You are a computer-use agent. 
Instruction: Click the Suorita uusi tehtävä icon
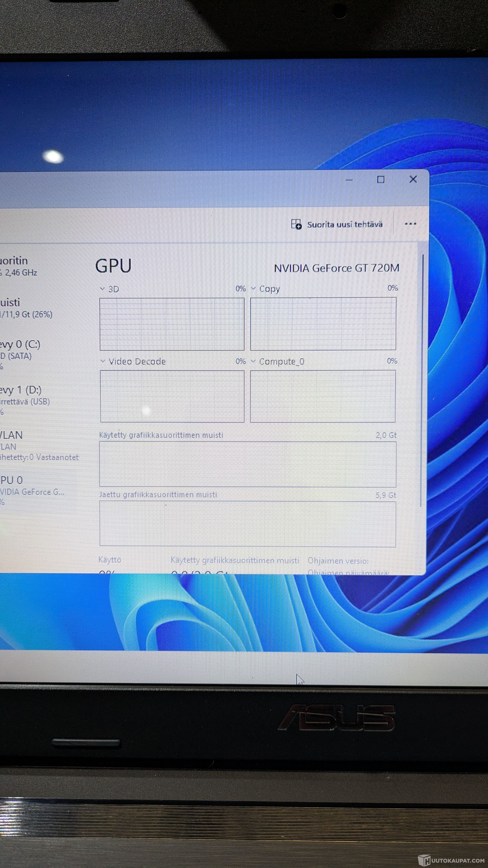296,224
